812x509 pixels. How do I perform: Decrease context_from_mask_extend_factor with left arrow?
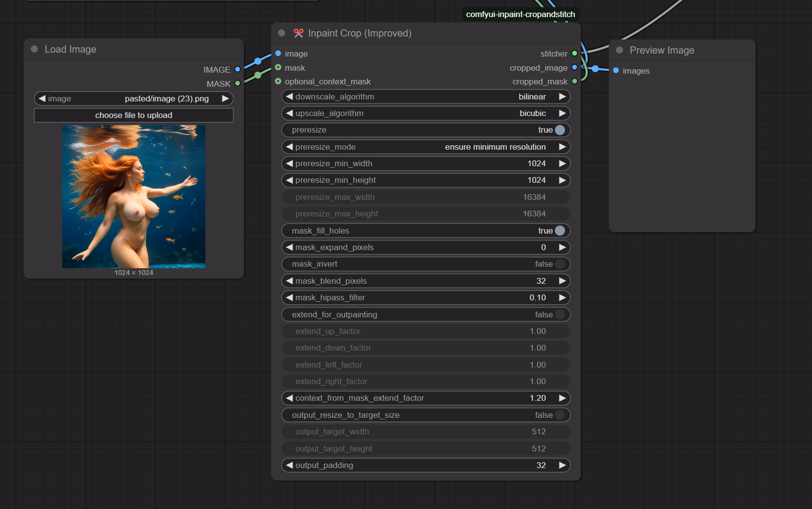tap(290, 398)
